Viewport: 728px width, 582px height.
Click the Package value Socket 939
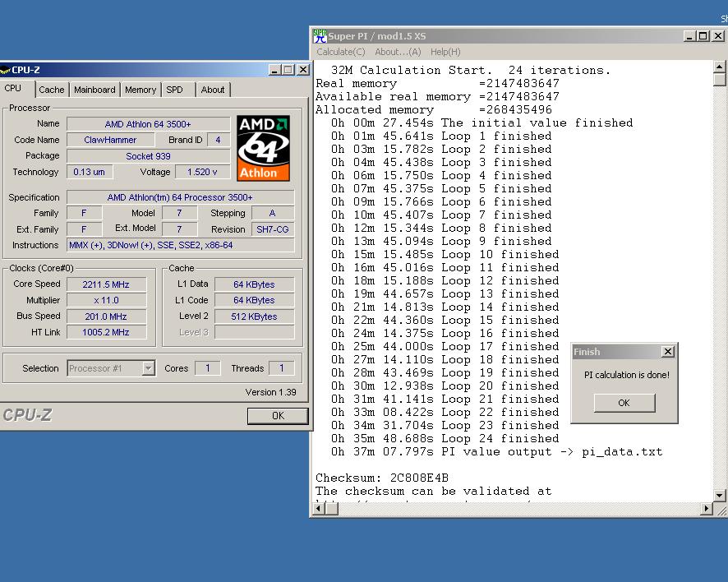pyautogui.click(x=148, y=156)
